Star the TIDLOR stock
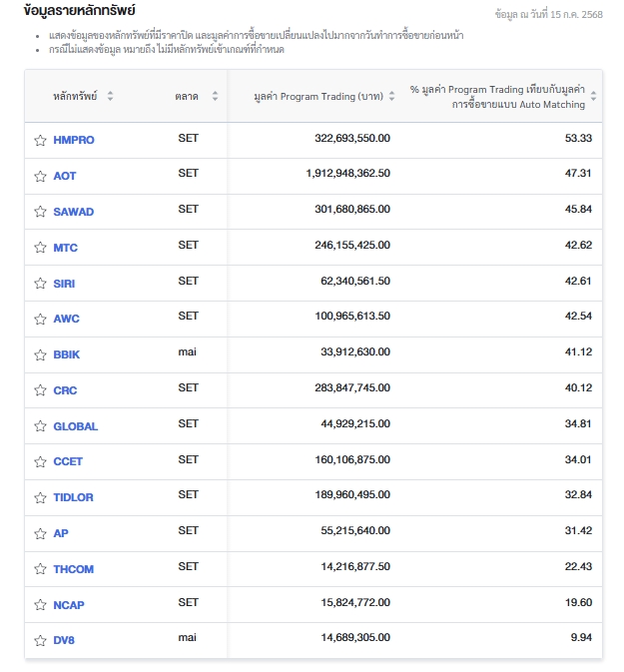 pyautogui.click(x=40, y=498)
